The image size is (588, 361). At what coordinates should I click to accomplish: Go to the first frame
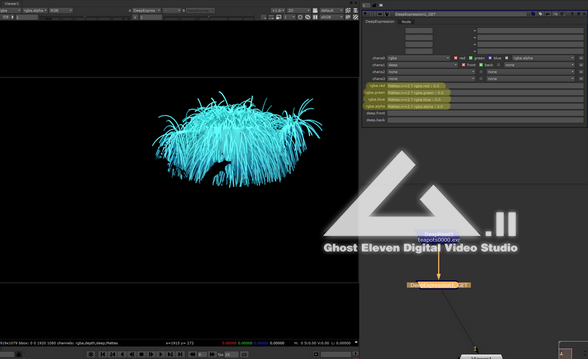[103, 354]
